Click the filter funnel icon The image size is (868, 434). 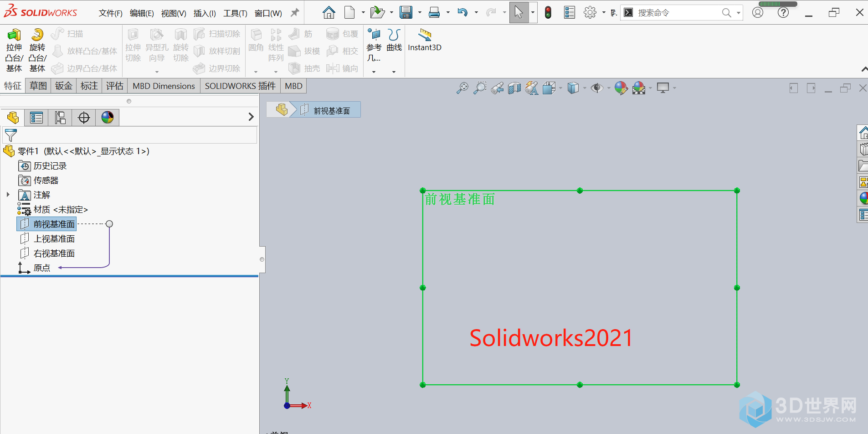click(x=10, y=135)
